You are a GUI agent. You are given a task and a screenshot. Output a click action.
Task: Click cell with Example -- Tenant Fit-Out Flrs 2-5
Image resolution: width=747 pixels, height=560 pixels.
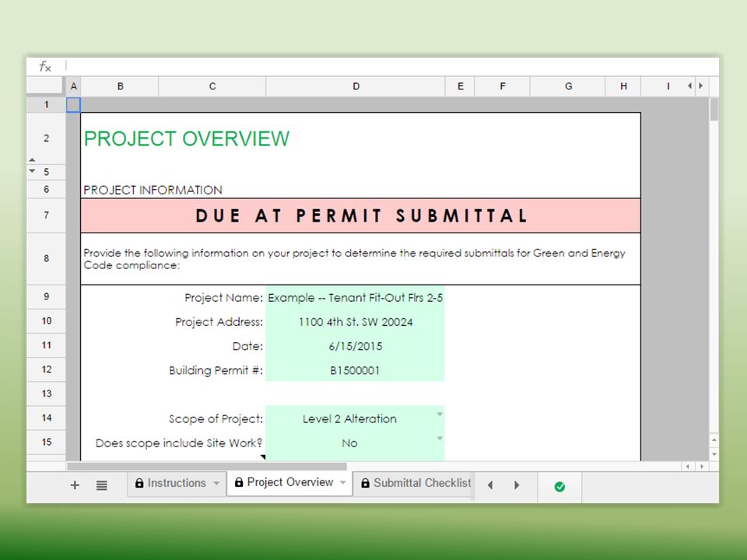click(355, 298)
